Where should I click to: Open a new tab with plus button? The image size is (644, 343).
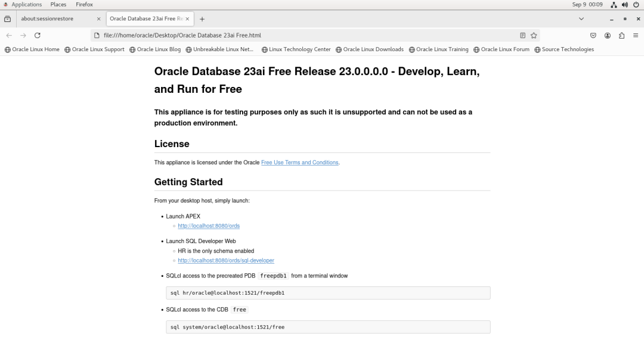point(202,19)
